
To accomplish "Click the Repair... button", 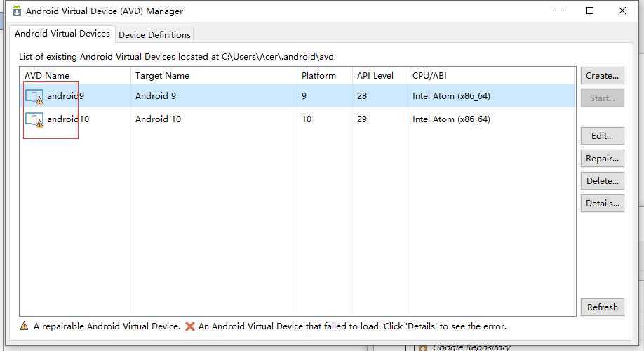I will click(602, 159).
